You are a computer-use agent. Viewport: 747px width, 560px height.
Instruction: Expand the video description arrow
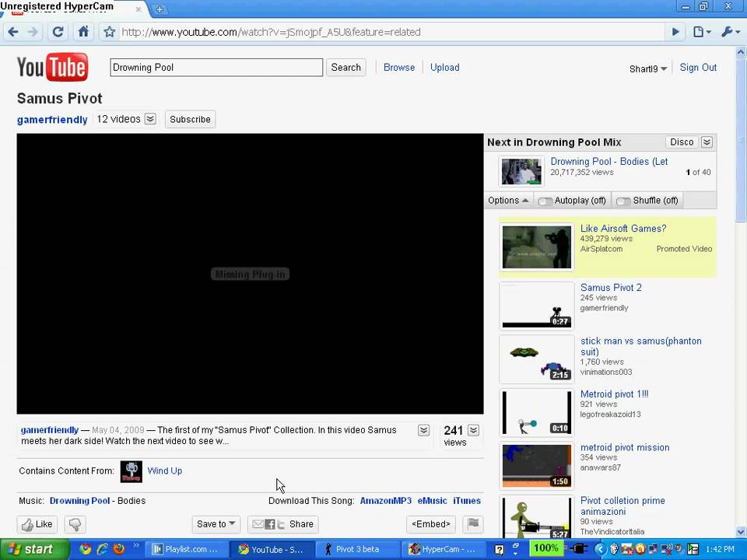(423, 430)
